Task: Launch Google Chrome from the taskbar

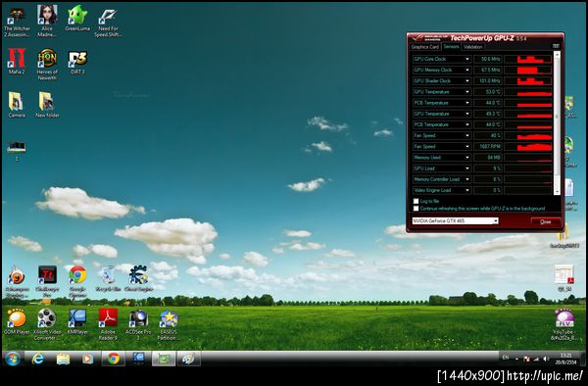Action: click(x=113, y=359)
